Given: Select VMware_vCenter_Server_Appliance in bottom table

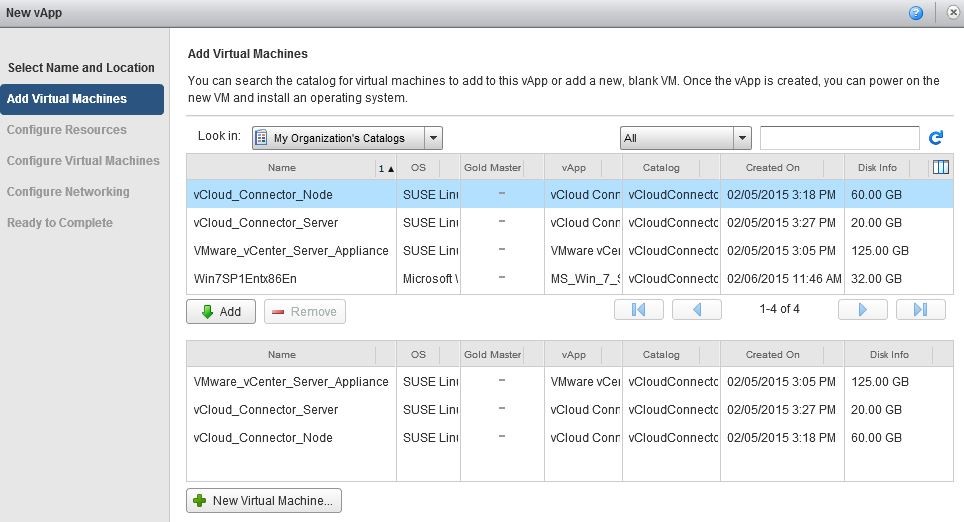Looking at the screenshot, I should click(570, 382).
